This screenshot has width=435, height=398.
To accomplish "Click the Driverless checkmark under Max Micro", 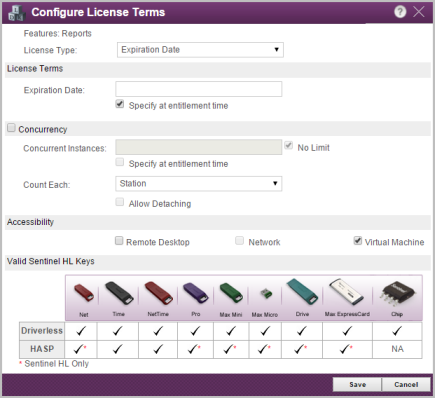I will [x=265, y=331].
